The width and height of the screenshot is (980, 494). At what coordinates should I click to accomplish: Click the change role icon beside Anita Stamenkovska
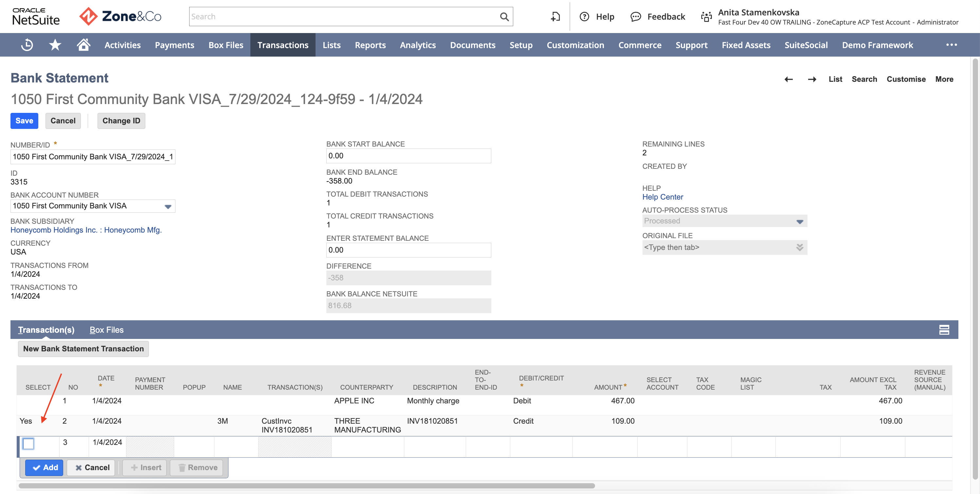click(x=706, y=17)
